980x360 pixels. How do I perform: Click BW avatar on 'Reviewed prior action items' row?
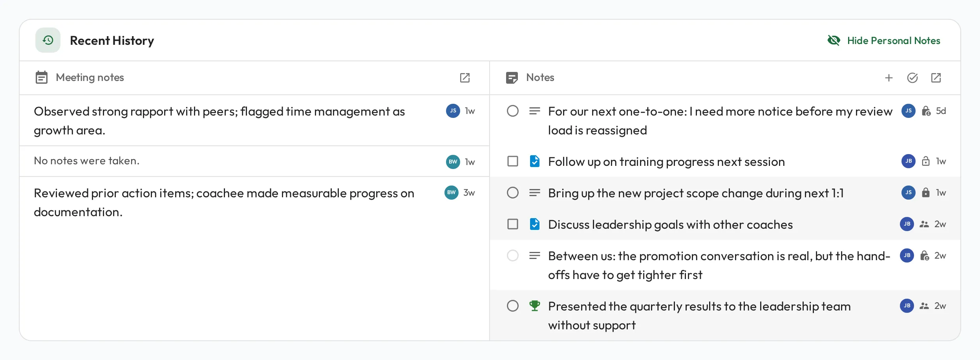coord(452,193)
